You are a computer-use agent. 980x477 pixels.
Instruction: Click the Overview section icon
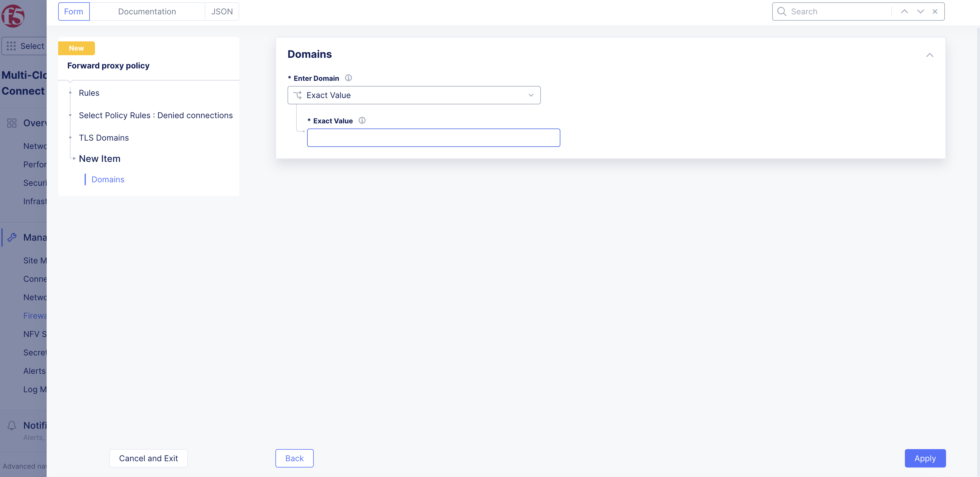pos(12,123)
